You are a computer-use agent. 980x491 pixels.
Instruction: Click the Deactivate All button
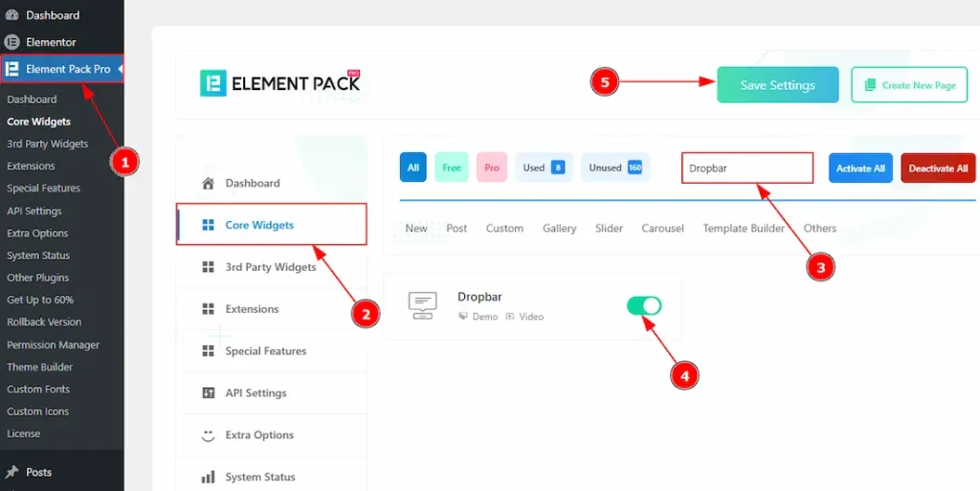(938, 168)
